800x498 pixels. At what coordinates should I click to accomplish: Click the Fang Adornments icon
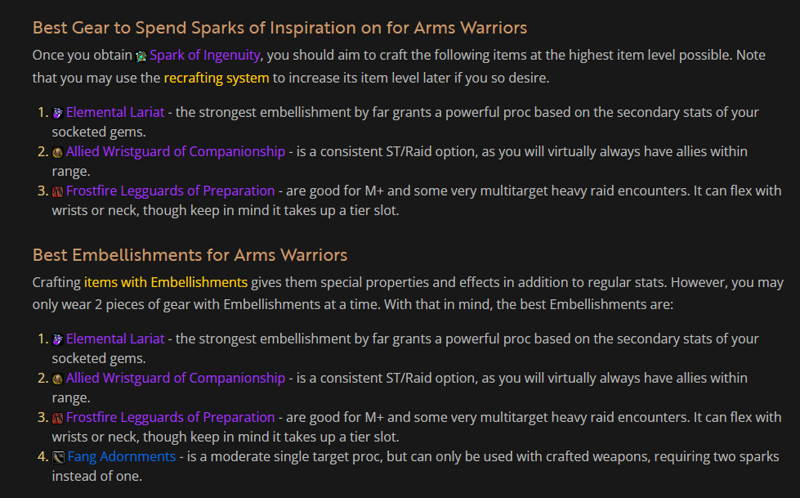[58, 457]
